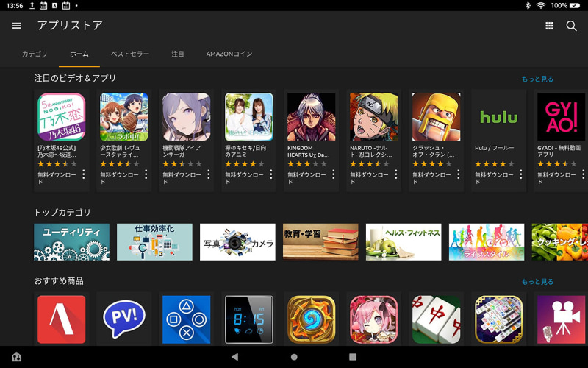
Task: Tap 無料ダウンロード under KINGDOM HEARTS
Action: pos(306,177)
